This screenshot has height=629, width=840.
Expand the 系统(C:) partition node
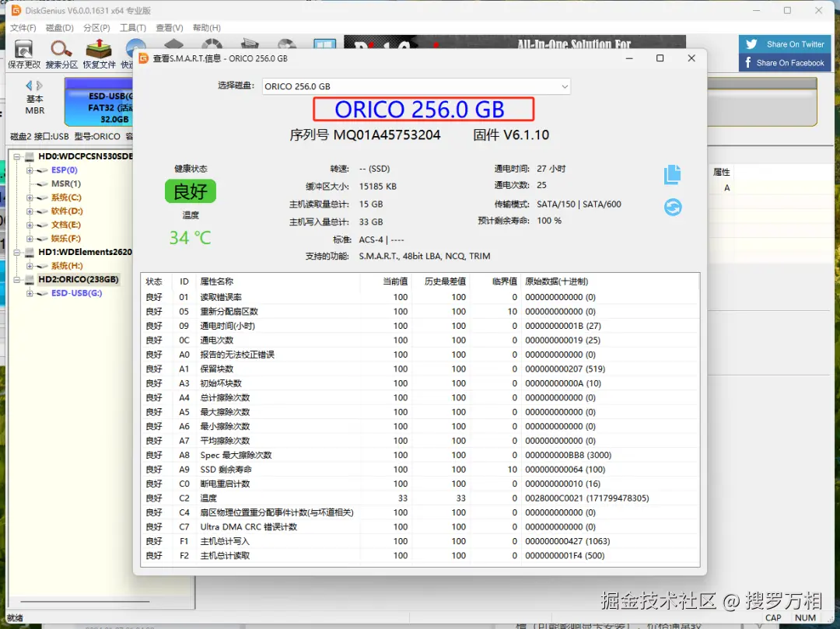[x=30, y=197]
